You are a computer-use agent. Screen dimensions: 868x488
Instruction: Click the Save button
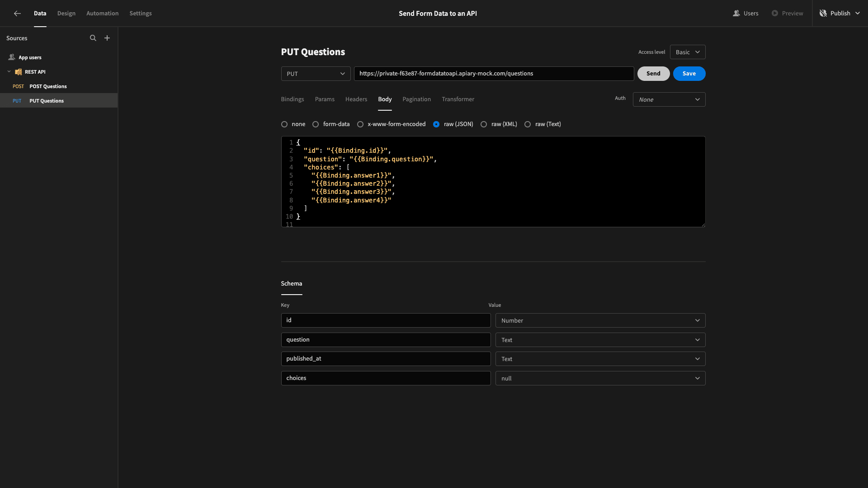point(689,73)
